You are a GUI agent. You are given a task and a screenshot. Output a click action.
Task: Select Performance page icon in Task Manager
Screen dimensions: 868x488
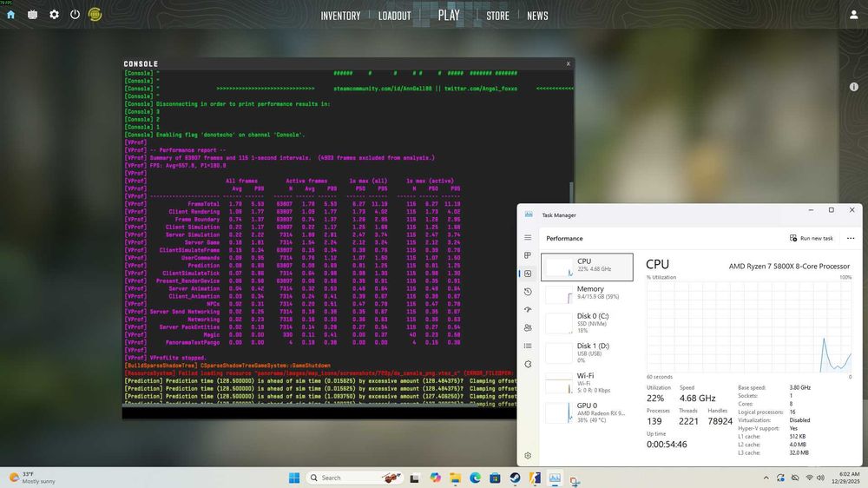[x=528, y=274]
